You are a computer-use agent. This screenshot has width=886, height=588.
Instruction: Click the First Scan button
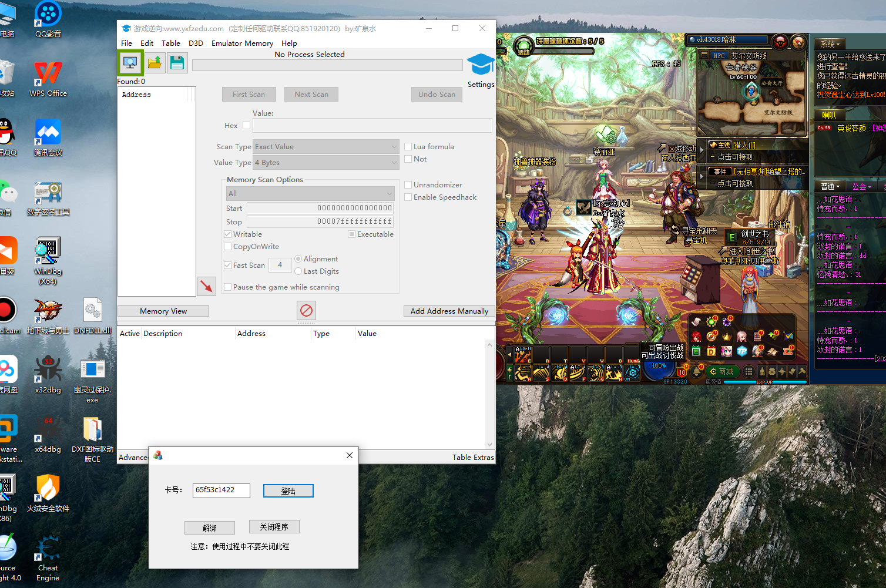[249, 95]
